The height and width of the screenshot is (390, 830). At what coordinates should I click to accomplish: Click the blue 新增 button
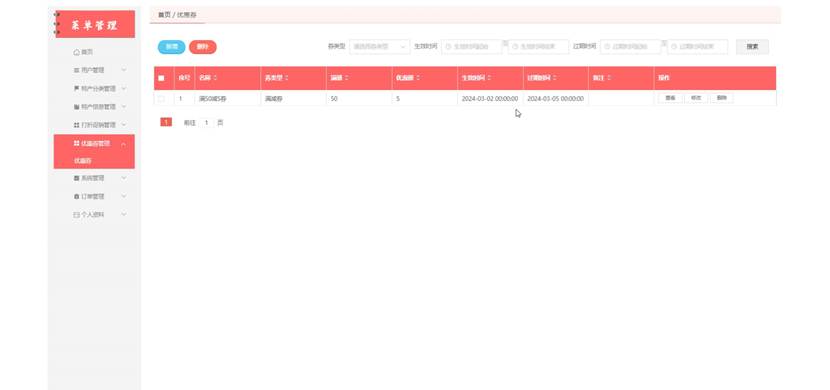point(172,47)
